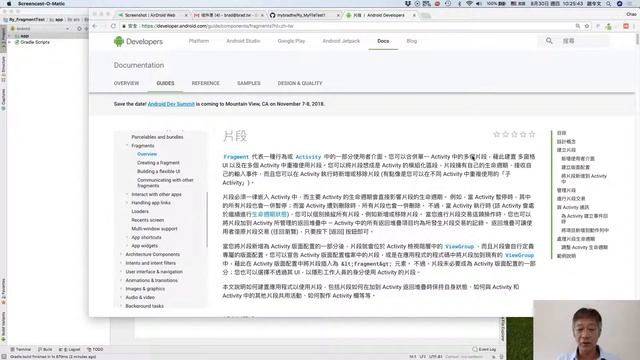This screenshot has height=360, width=640.
Task: Open the Android Jetpack nav item
Action: point(341,41)
